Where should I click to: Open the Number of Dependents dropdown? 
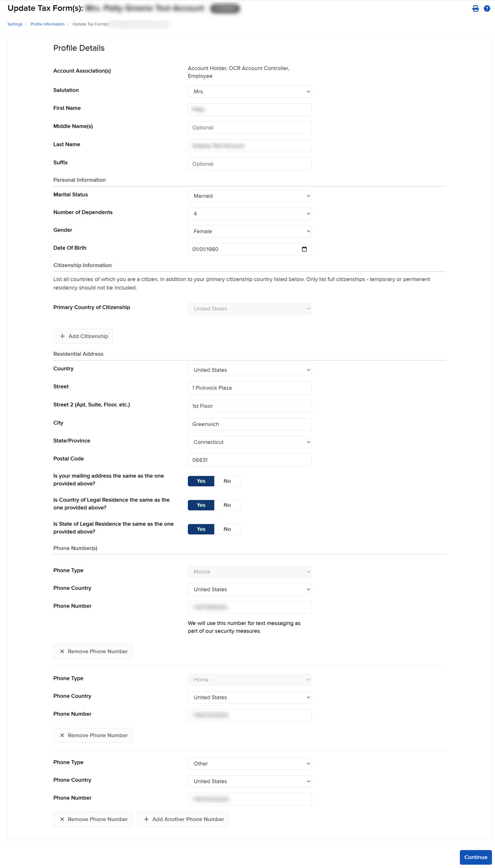click(249, 213)
